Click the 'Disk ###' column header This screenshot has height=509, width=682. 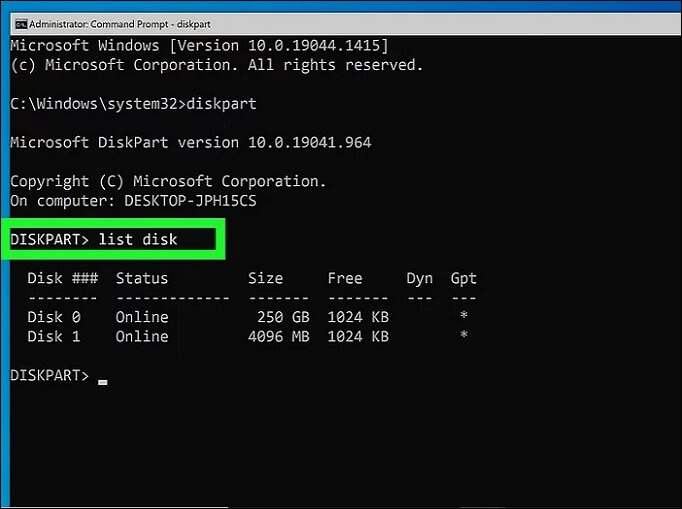tap(62, 278)
